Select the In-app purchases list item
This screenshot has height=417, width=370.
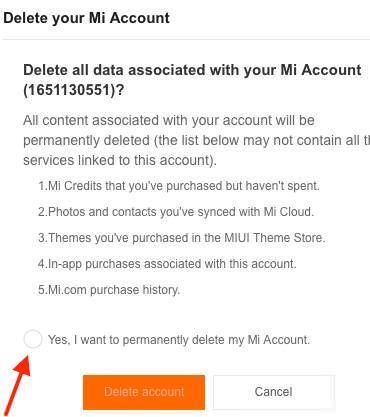click(167, 264)
